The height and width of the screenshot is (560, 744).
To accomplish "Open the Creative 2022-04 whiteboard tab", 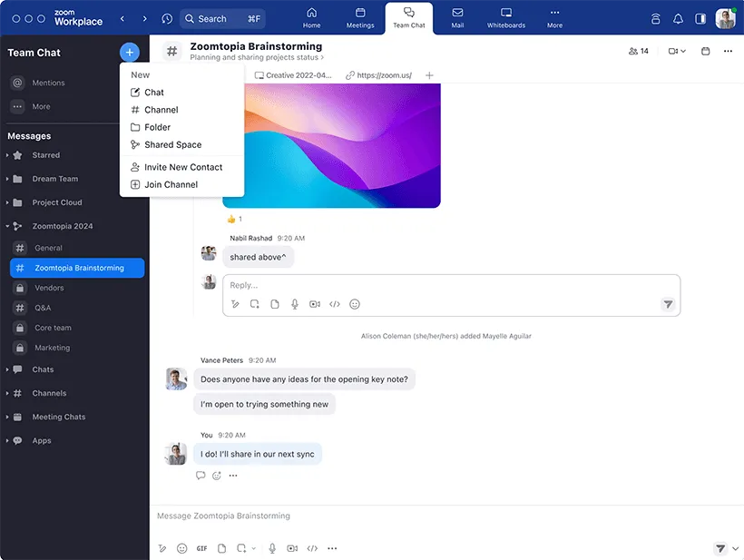I will point(293,75).
